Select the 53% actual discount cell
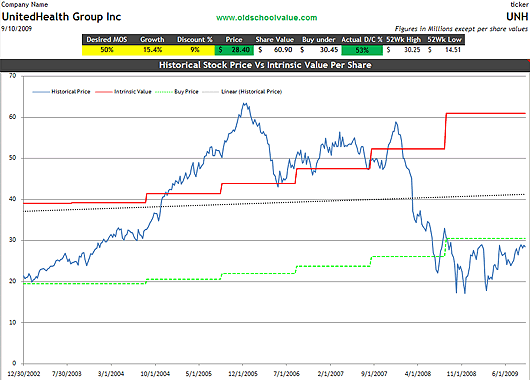Viewport: 530px width, 380px height. coord(362,50)
